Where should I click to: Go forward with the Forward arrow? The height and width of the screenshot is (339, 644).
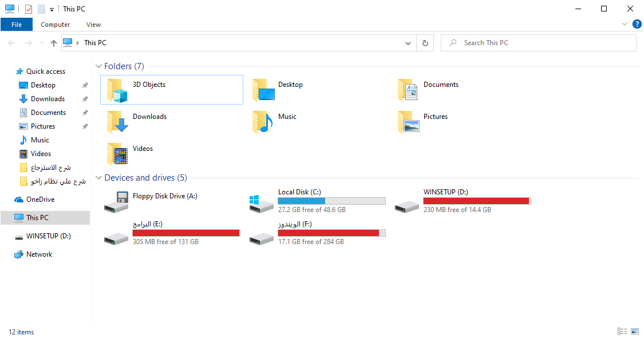pyautogui.click(x=28, y=43)
